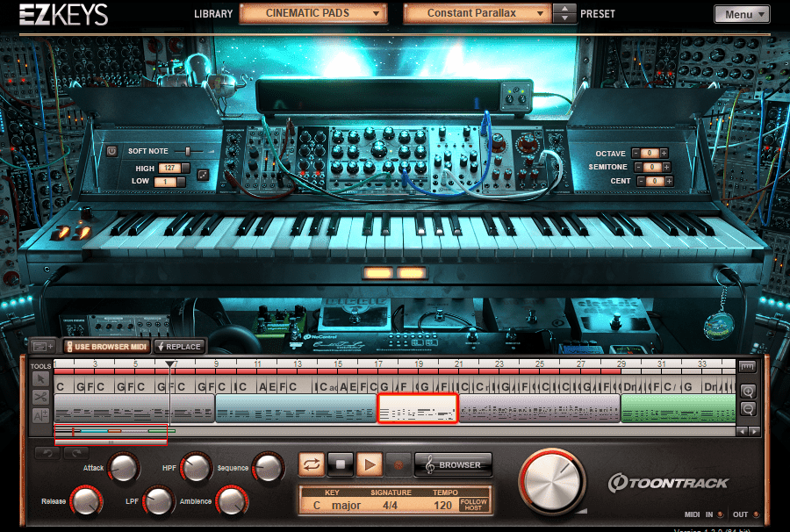Enable USE BROWSER MIDI
The image size is (790, 532).
pyautogui.click(x=107, y=347)
